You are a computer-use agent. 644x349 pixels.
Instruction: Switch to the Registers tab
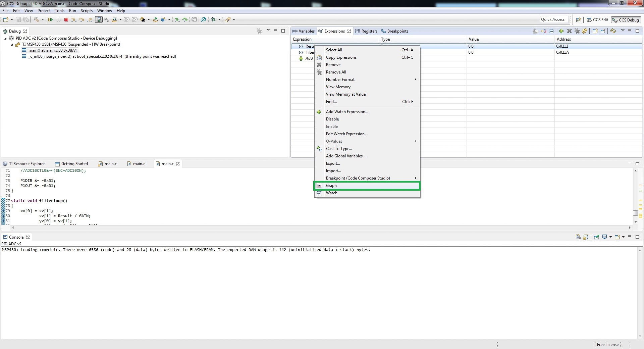coord(366,31)
